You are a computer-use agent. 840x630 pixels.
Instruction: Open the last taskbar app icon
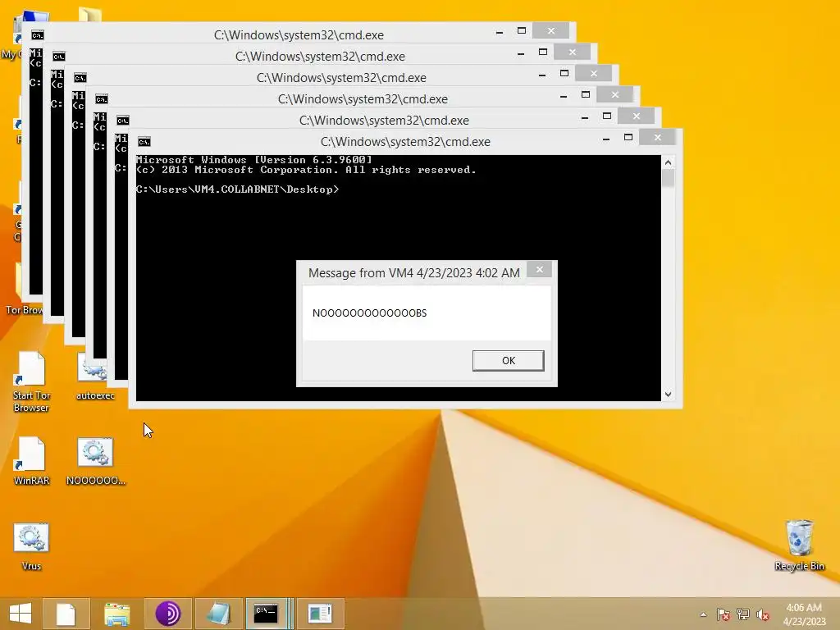[321, 614]
